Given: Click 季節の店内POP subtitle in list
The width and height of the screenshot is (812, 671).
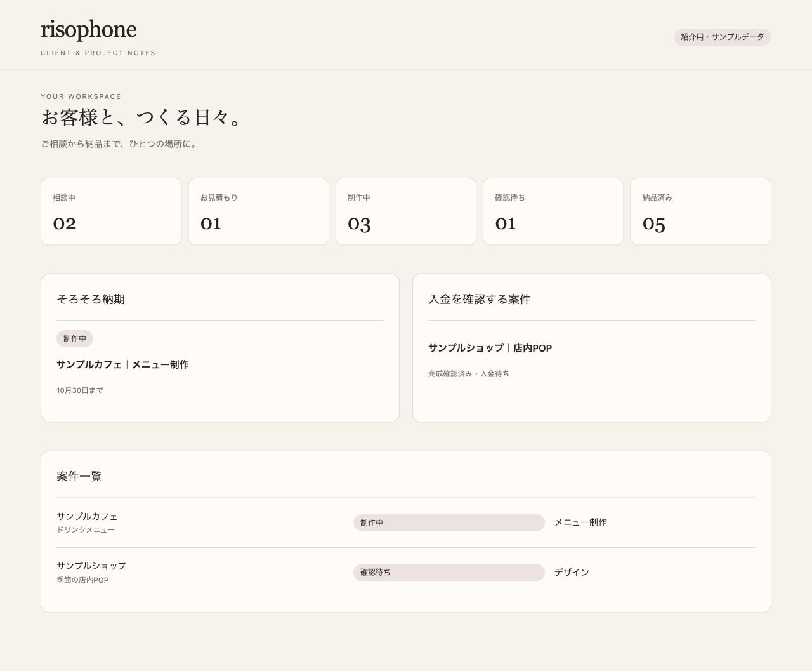Looking at the screenshot, I should pos(82,580).
